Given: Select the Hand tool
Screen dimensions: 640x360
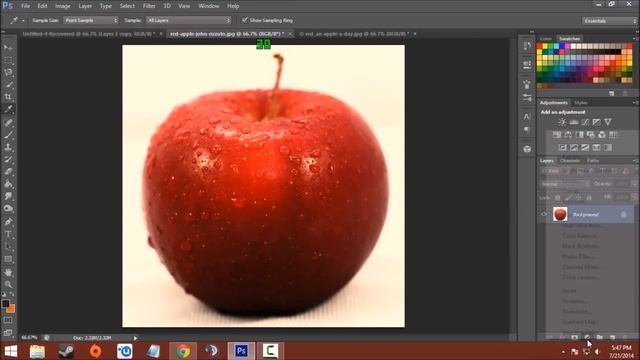Looking at the screenshot, I should (x=8, y=272).
